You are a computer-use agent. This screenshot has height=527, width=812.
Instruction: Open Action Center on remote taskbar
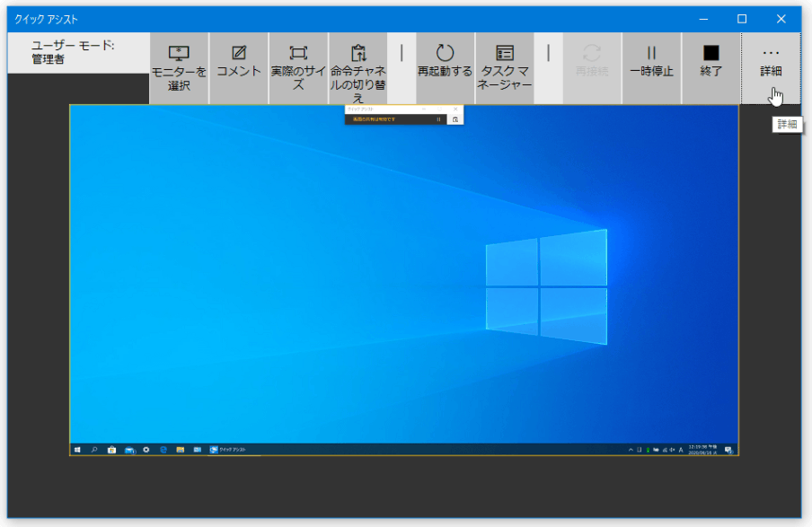(728, 450)
